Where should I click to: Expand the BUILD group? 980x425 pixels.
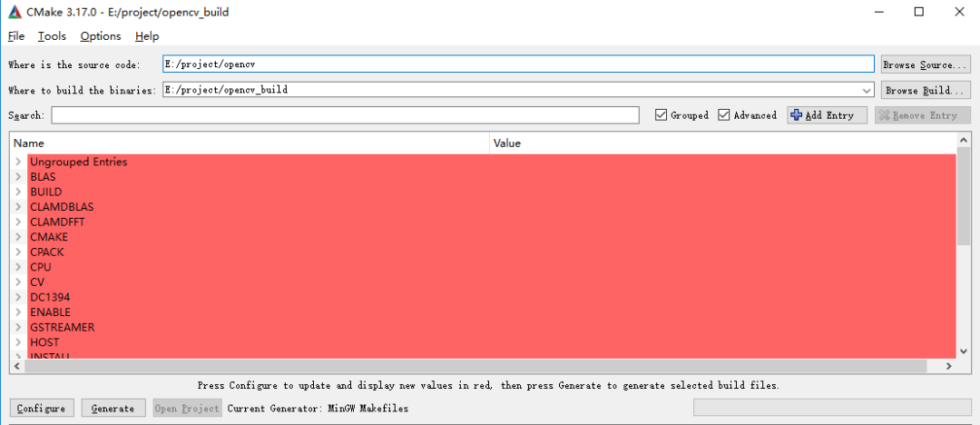19,192
